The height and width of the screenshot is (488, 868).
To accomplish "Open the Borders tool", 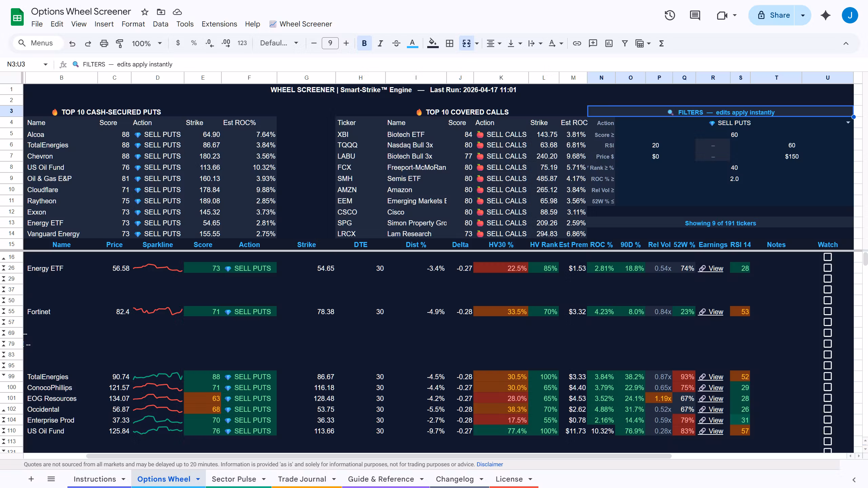I will pyautogui.click(x=450, y=43).
